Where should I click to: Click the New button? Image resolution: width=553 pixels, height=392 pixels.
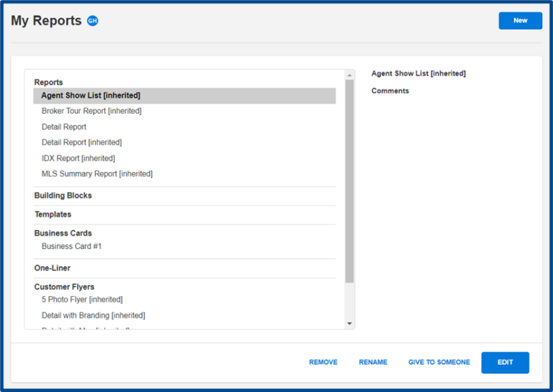(x=520, y=21)
